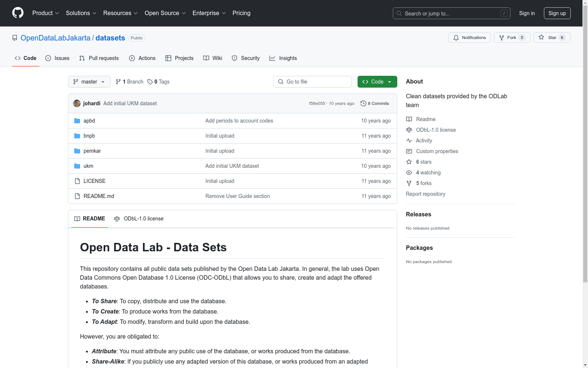This screenshot has width=588, height=368.
Task: Open the green Code dropdown
Action: pos(377,82)
